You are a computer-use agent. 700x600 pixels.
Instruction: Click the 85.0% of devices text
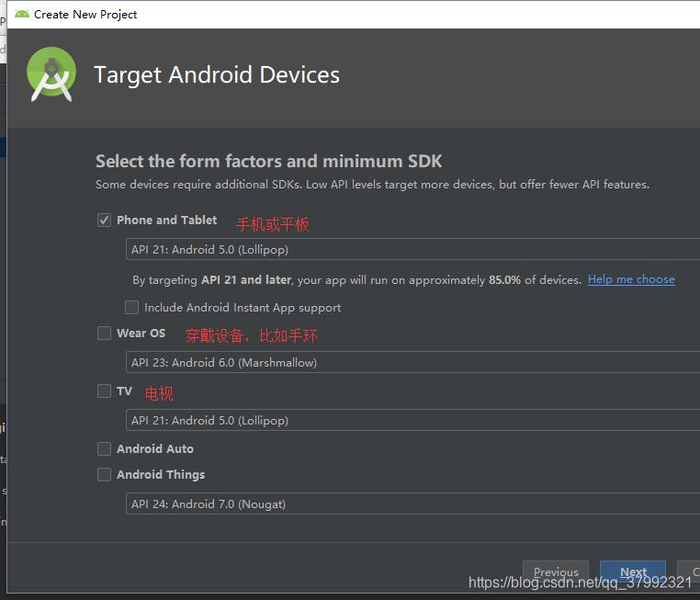click(x=535, y=280)
